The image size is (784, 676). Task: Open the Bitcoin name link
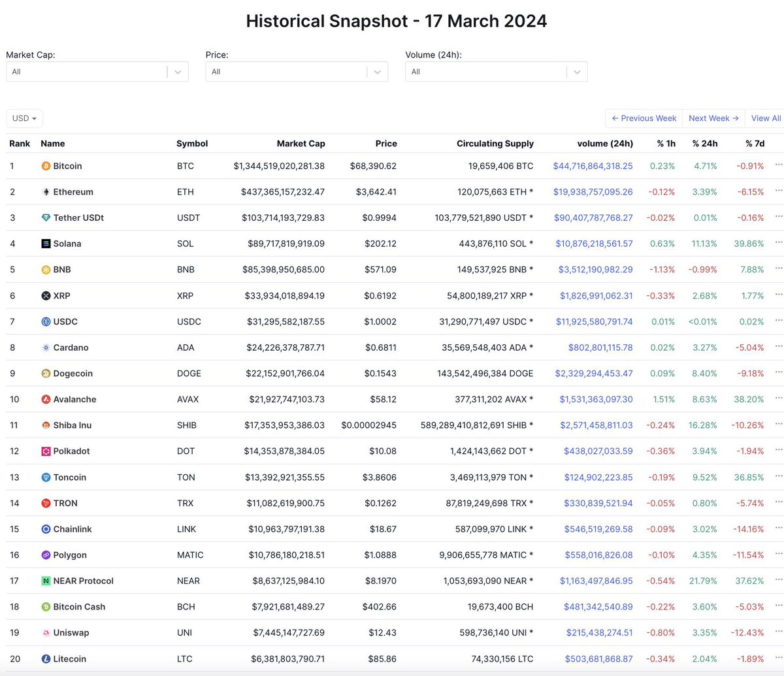tap(68, 166)
